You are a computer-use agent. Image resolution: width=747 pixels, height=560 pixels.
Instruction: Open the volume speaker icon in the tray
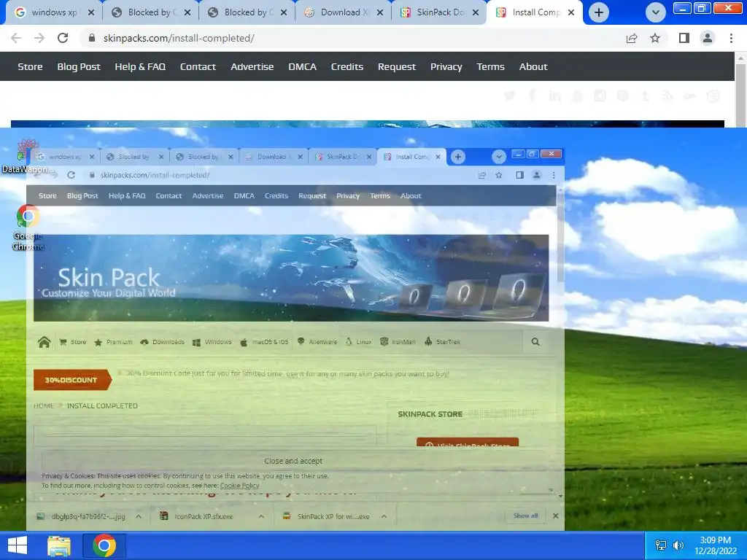pos(678,545)
